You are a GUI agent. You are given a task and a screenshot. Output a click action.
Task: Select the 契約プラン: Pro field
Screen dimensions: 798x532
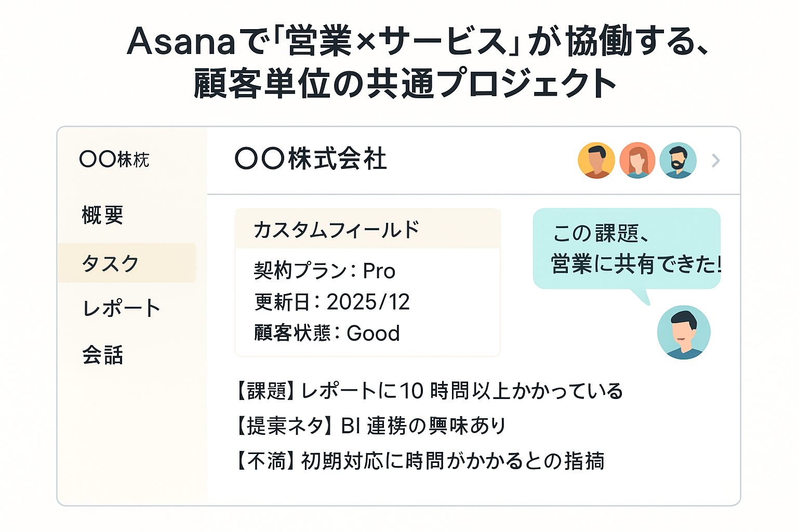(325, 271)
